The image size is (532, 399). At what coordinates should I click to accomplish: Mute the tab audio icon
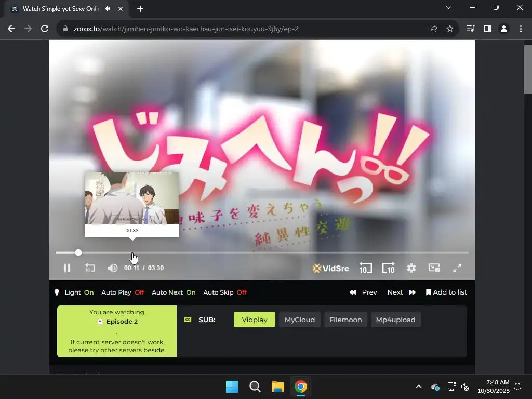[108, 9]
